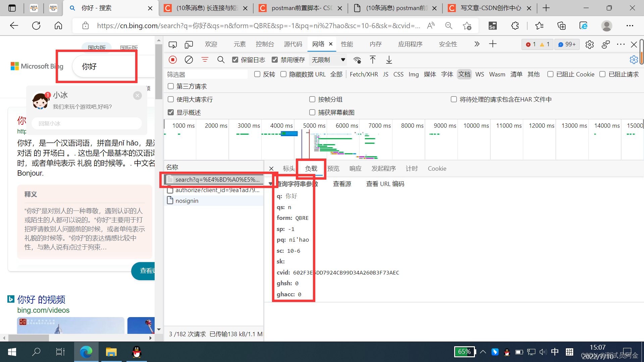Click the 筛选器 filter input field
This screenshot has width=644, height=362.
(x=206, y=74)
